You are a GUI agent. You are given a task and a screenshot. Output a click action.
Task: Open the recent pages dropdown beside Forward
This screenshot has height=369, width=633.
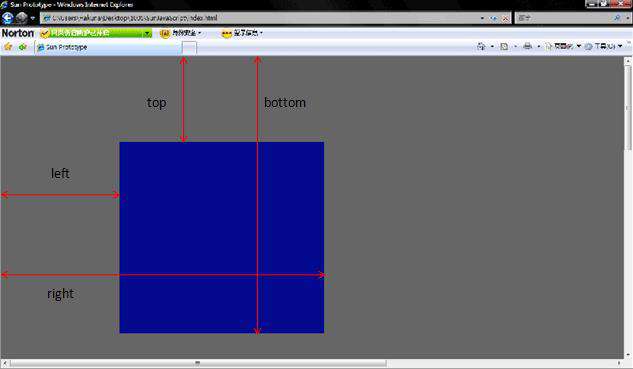click(x=33, y=18)
